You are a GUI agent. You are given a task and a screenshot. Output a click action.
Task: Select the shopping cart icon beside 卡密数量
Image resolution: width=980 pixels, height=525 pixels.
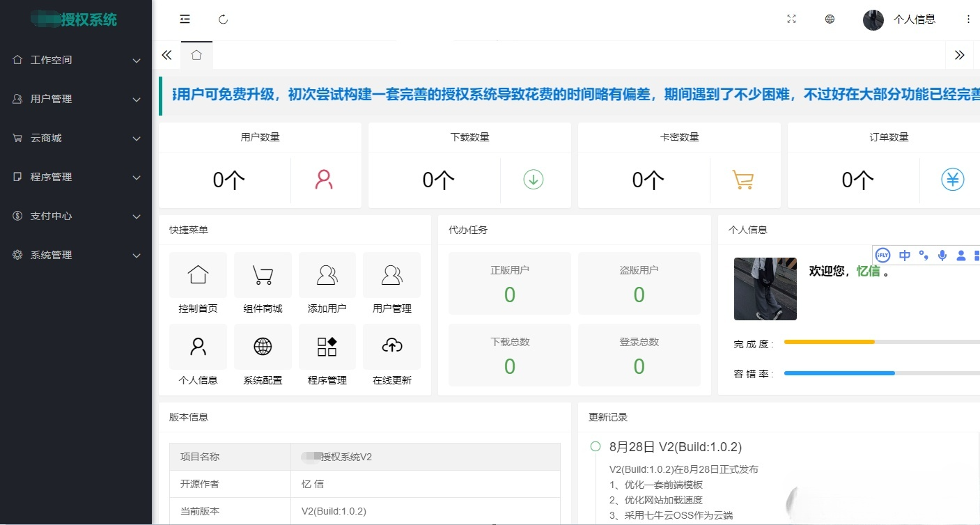[744, 179]
